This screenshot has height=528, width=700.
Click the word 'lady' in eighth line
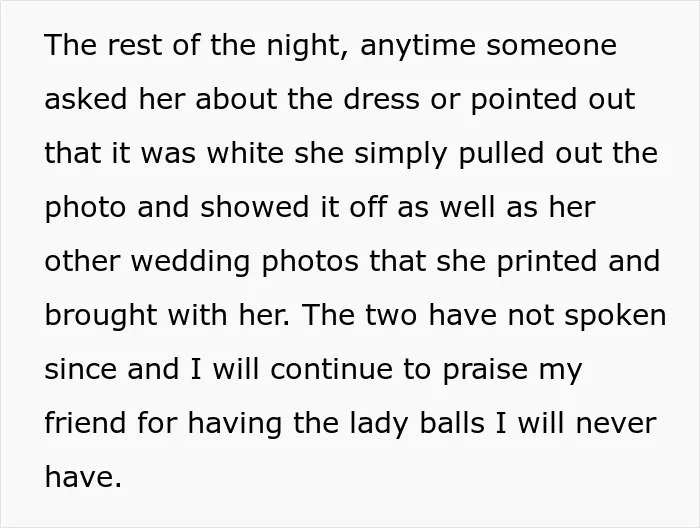(379, 424)
